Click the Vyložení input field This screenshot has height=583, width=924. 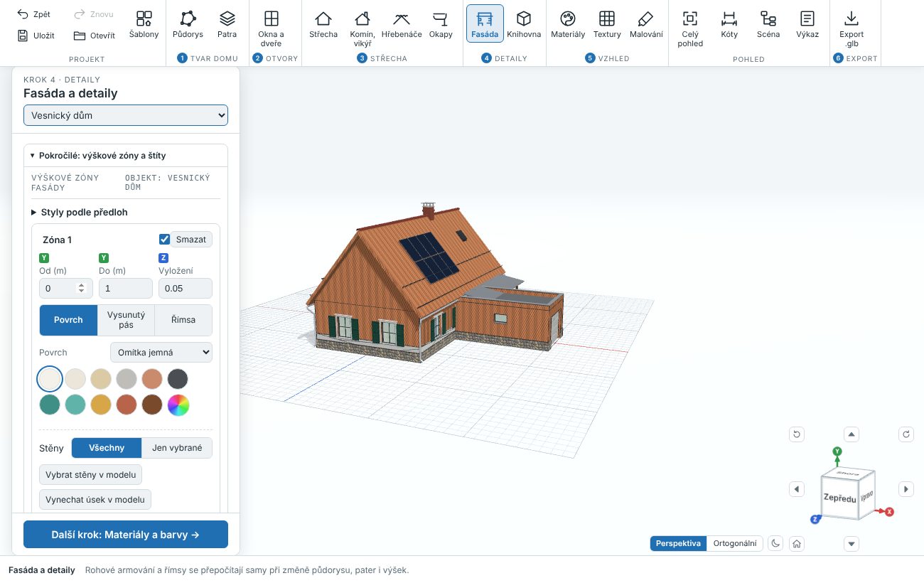(186, 289)
